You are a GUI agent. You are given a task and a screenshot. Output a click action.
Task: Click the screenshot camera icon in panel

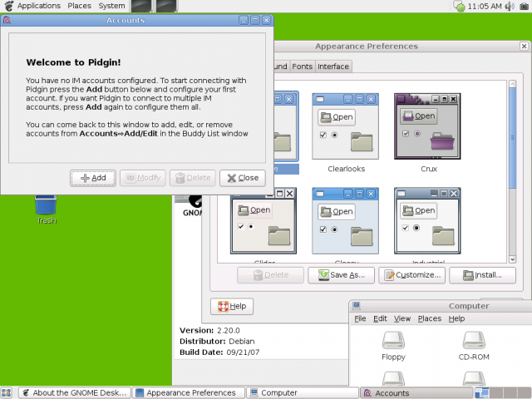525,6
